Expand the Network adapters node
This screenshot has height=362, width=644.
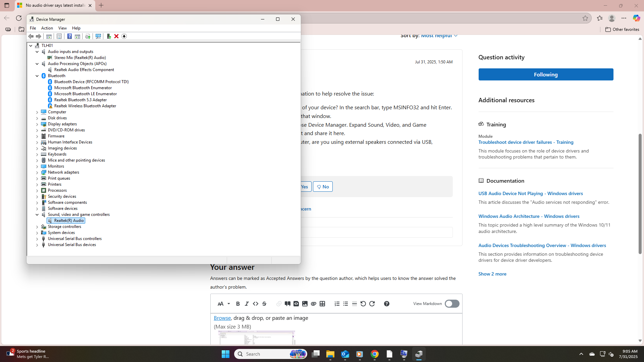pyautogui.click(x=37, y=172)
